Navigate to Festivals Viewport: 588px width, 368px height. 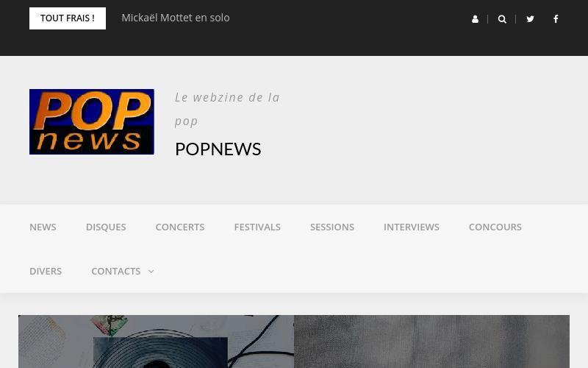[257, 227]
